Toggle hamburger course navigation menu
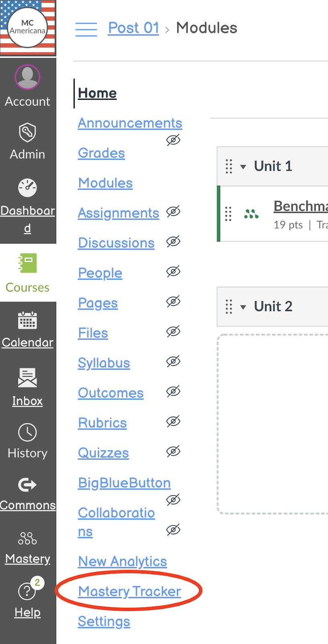The height and width of the screenshot is (644, 328). (86, 29)
